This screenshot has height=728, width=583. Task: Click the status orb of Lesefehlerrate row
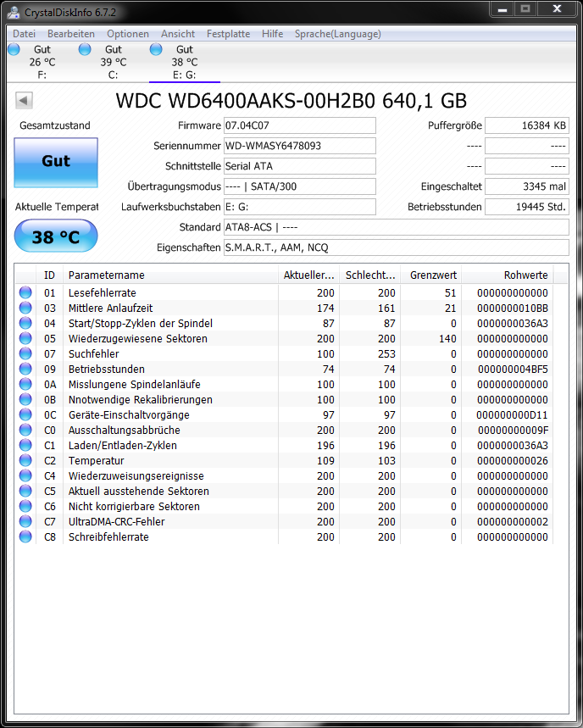(x=25, y=292)
